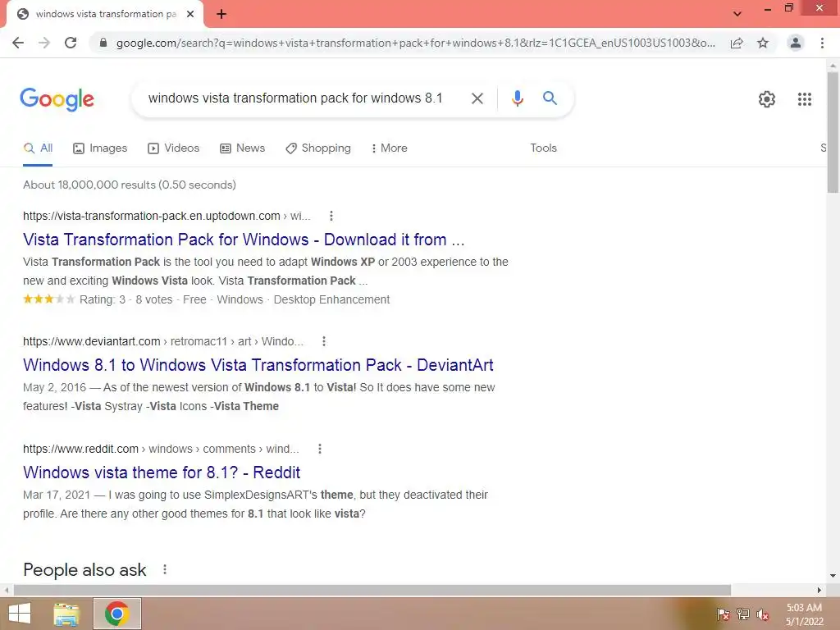Open search Tools
This screenshot has width=840, height=630.
[x=543, y=148]
